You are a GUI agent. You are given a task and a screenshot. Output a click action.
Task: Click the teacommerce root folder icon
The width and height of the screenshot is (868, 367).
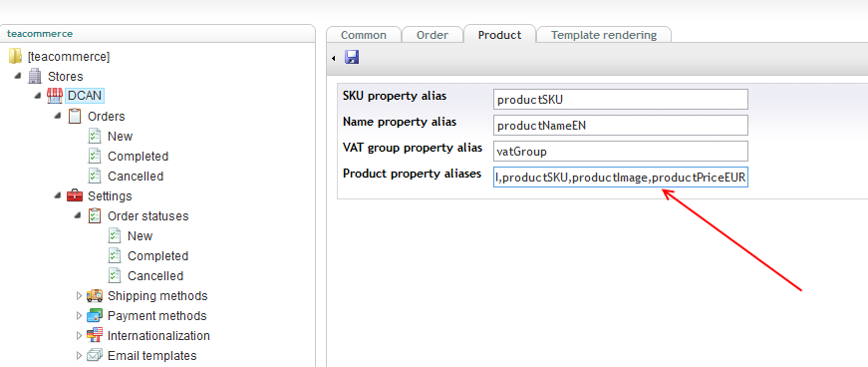(16, 56)
